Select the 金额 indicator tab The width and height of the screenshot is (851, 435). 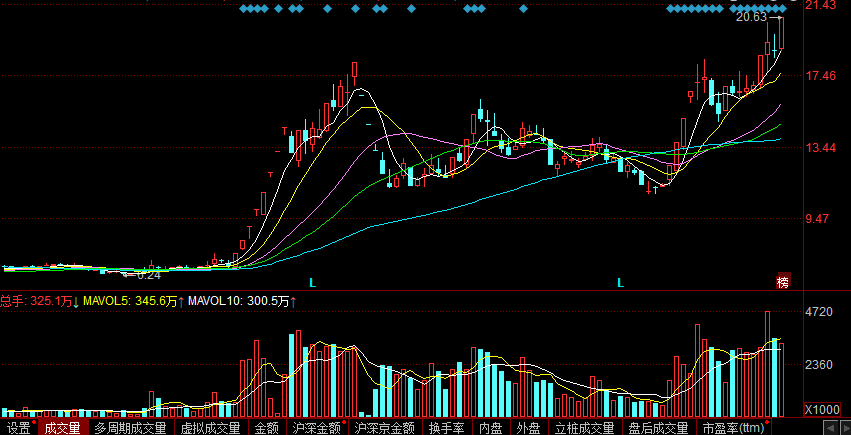click(x=266, y=428)
